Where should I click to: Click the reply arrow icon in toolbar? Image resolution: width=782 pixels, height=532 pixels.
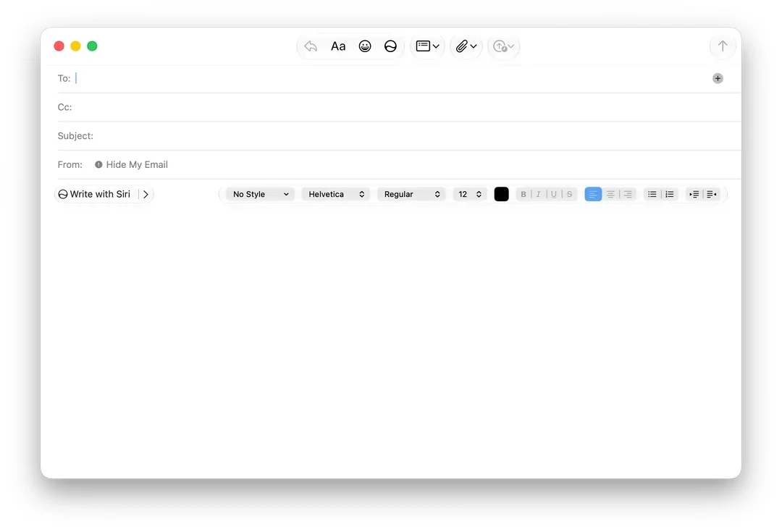pyautogui.click(x=311, y=46)
